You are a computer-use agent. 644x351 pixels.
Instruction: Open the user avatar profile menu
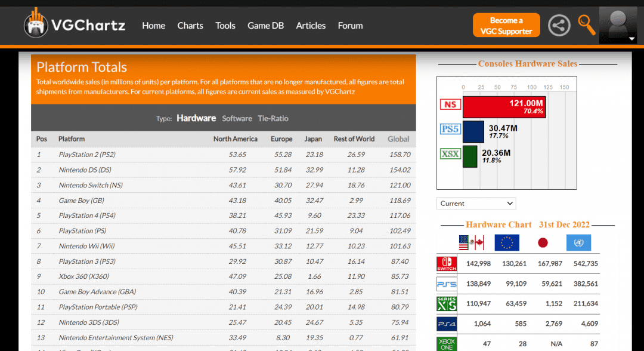click(618, 25)
